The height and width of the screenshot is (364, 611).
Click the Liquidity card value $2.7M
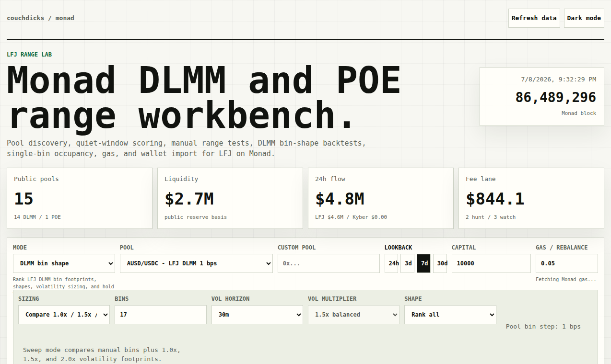189,199
